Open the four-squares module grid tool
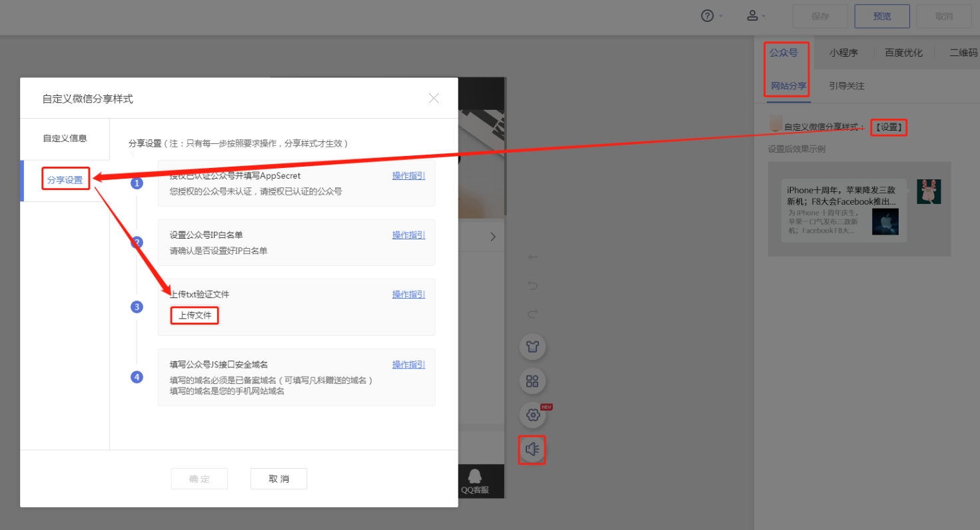Screen dimensions: 980x530 coord(532,381)
